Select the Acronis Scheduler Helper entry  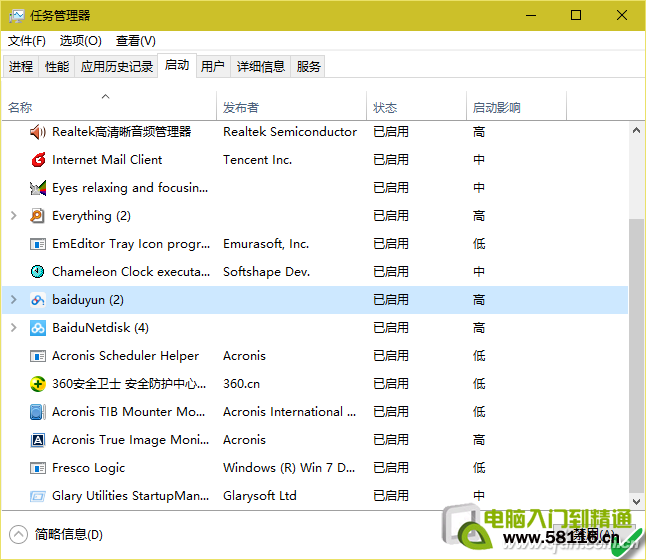pos(125,356)
